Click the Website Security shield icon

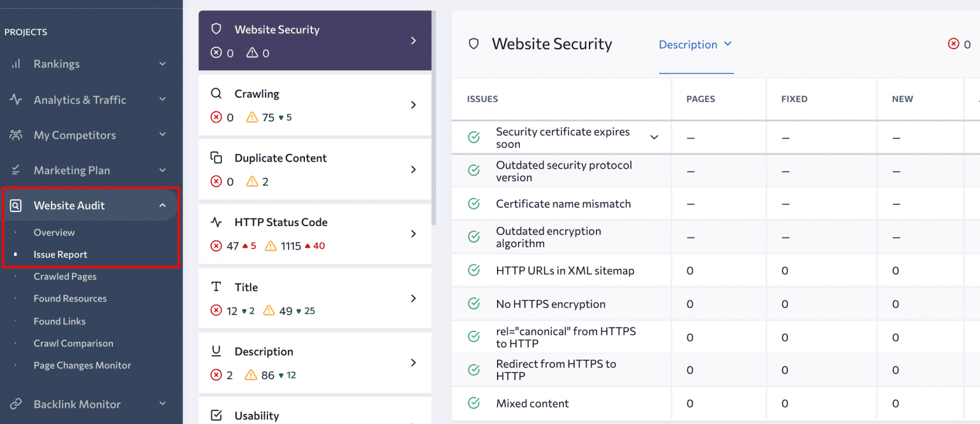pos(216,29)
